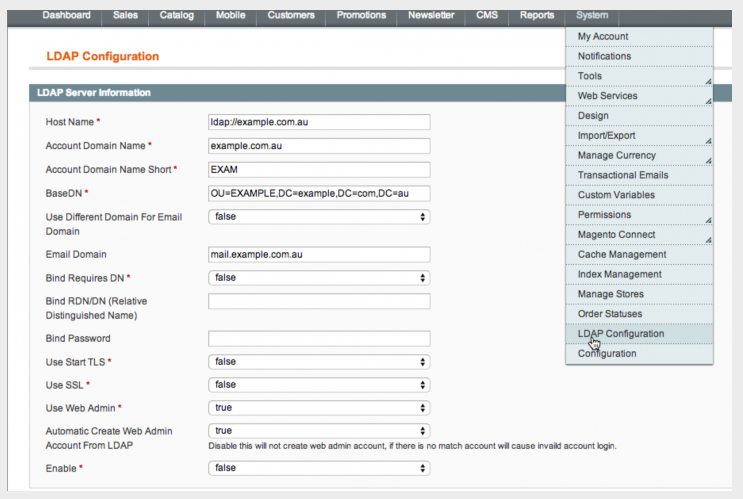Open the Customers menu
743x499 pixels.
click(291, 15)
